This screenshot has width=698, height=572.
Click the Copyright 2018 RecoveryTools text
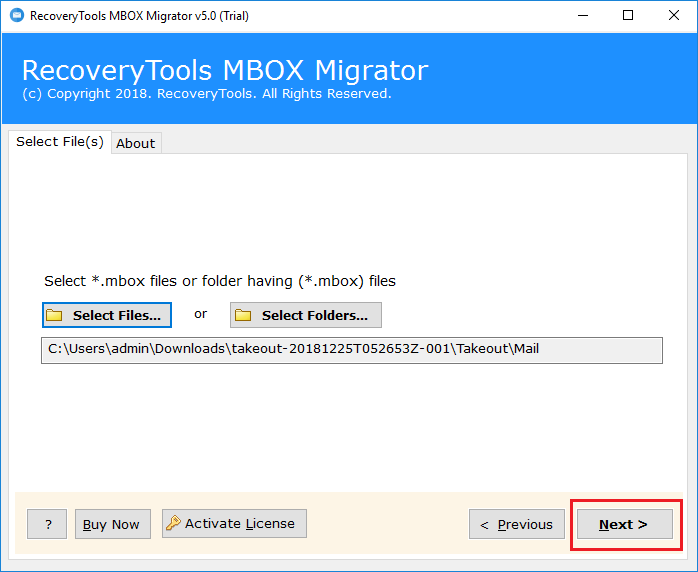click(x=207, y=93)
